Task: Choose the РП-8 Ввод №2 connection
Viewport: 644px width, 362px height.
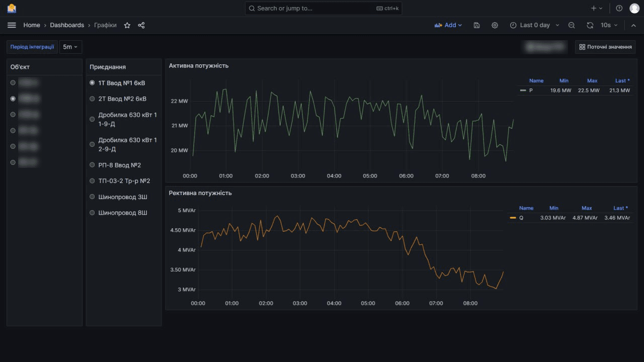Action: pos(92,165)
